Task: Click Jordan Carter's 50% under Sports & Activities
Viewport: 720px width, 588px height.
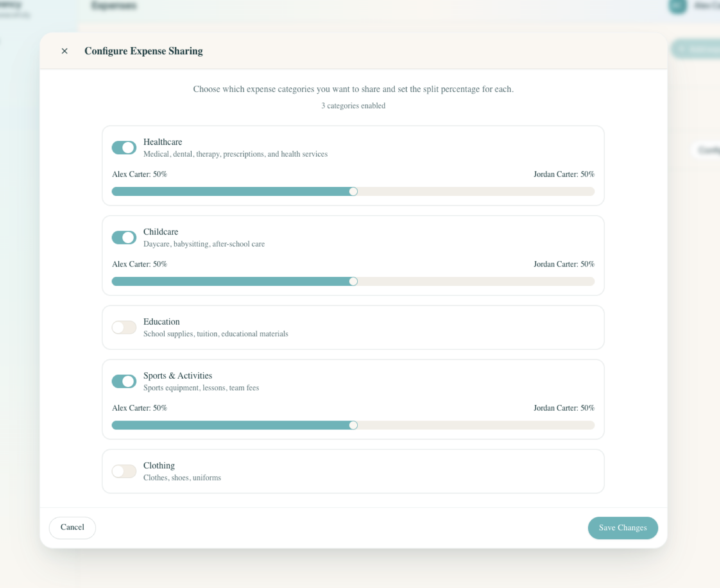Action: coord(564,408)
